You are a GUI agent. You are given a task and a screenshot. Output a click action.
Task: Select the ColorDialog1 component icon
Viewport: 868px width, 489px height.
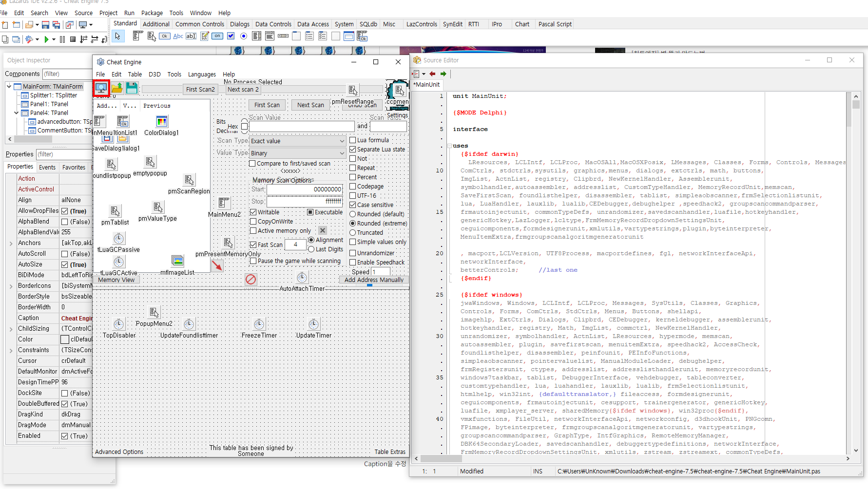click(162, 121)
